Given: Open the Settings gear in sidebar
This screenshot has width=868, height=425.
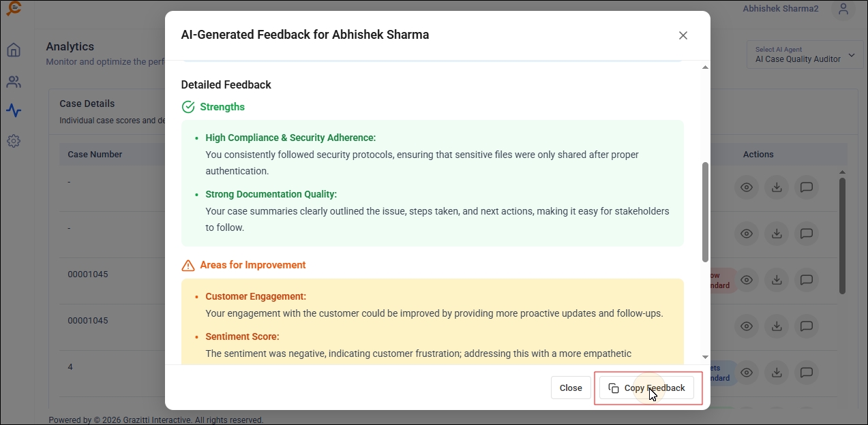Looking at the screenshot, I should (x=14, y=141).
